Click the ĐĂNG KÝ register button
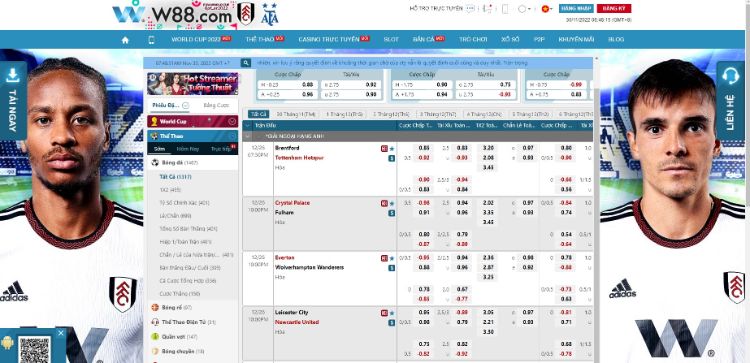The width and height of the screenshot is (750, 363). click(614, 9)
